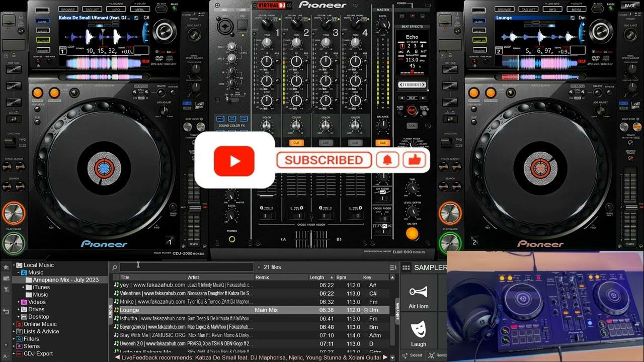Hit the orange CUE button on right deck
The width and height of the screenshot is (644, 362).
coord(450,213)
